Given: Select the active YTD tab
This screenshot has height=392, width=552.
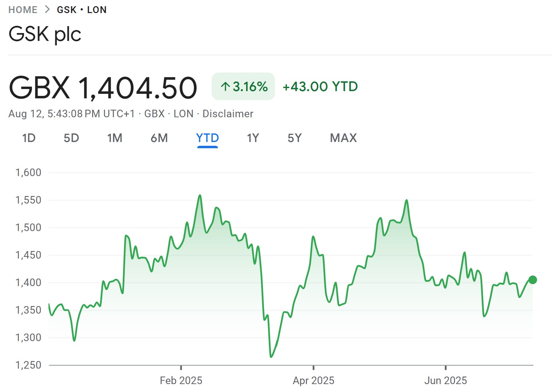Looking at the screenshot, I should pos(207,138).
